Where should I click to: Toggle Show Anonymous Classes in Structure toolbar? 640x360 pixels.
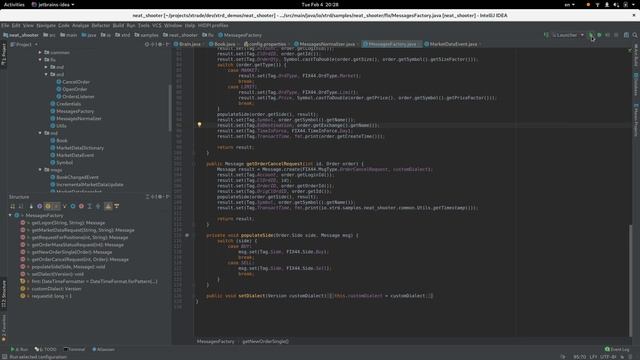pos(73,206)
